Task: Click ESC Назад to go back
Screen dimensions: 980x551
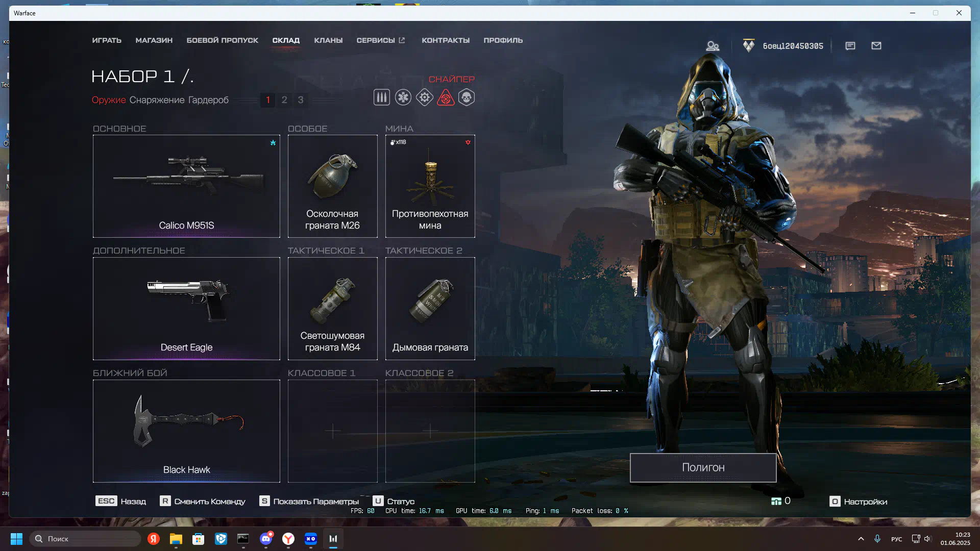Action: [120, 501]
